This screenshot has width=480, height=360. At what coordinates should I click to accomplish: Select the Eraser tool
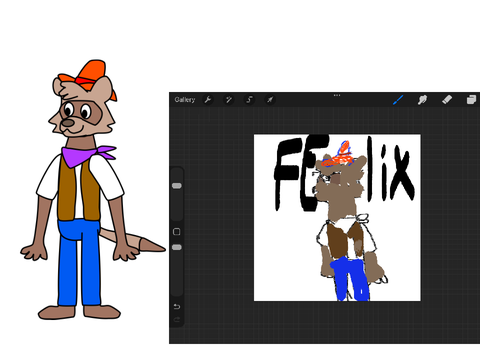(x=447, y=99)
